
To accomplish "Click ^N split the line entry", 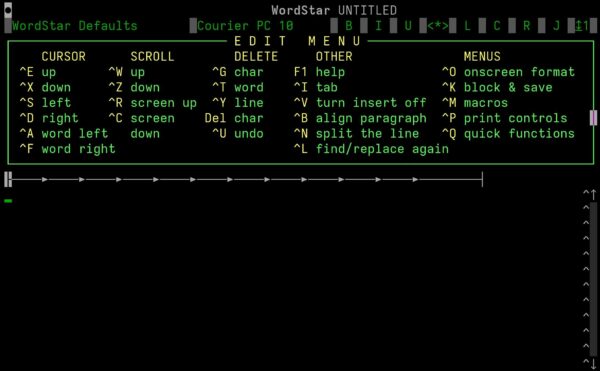I will [x=356, y=133].
